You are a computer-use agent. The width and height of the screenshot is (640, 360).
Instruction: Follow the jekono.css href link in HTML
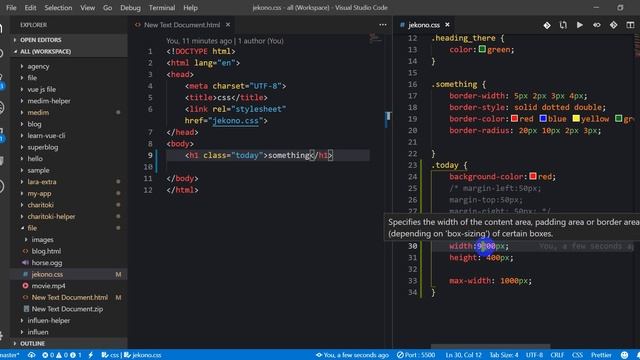tap(236, 121)
